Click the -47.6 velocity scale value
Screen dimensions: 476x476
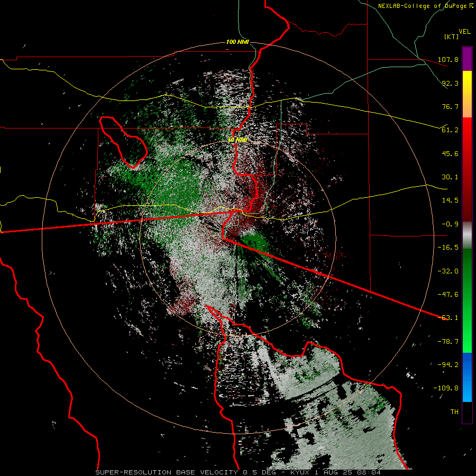(448, 295)
